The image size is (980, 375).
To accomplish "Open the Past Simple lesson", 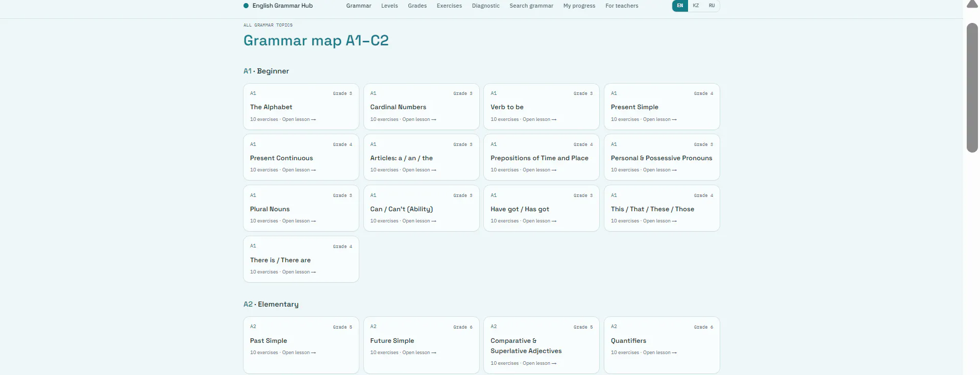I will tap(301, 345).
